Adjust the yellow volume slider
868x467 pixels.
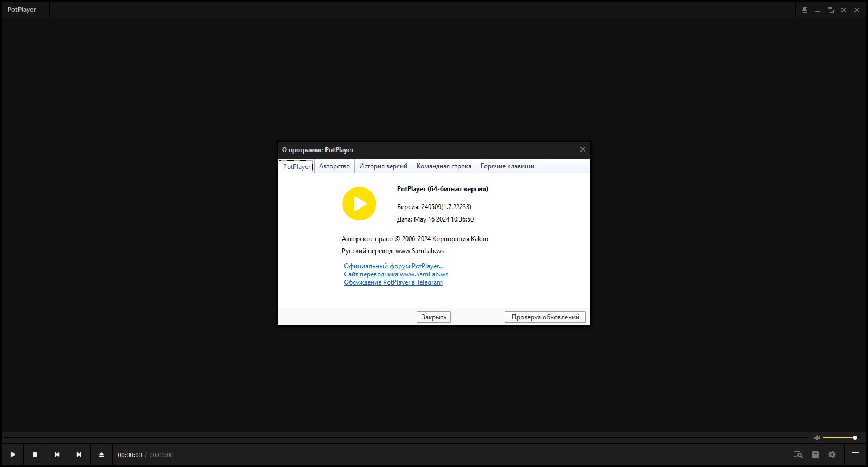(839, 438)
